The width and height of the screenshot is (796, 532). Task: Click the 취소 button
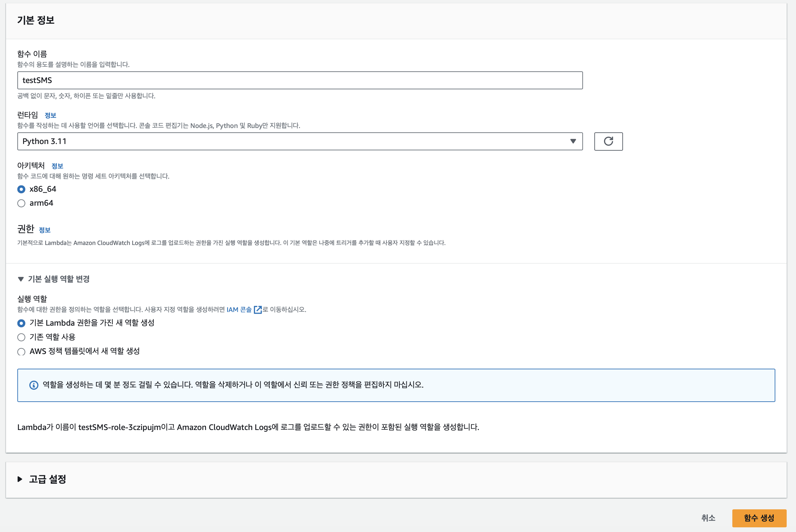(x=708, y=518)
